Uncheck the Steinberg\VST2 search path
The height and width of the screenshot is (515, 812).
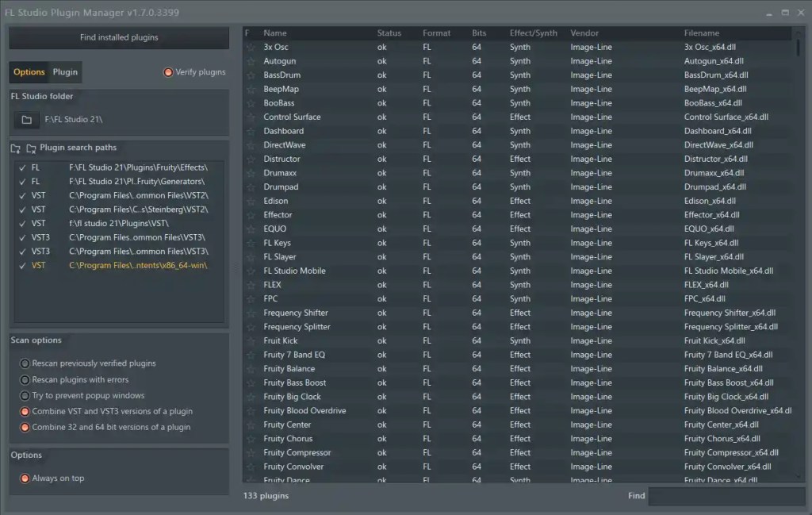(x=22, y=209)
